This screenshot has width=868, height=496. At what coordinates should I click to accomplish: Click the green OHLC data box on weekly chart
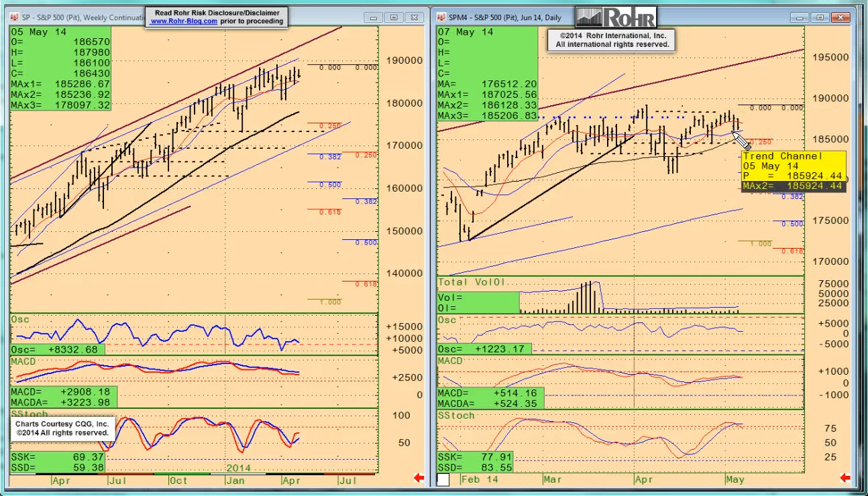click(60, 68)
